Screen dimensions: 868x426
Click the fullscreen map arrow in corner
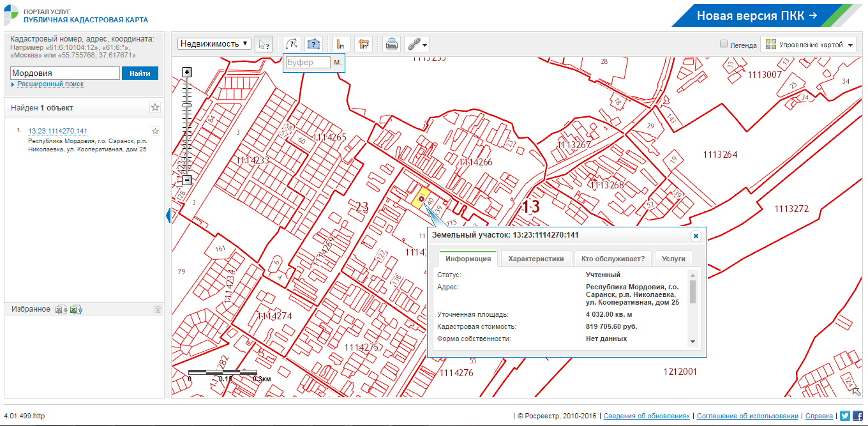pyautogui.click(x=857, y=392)
